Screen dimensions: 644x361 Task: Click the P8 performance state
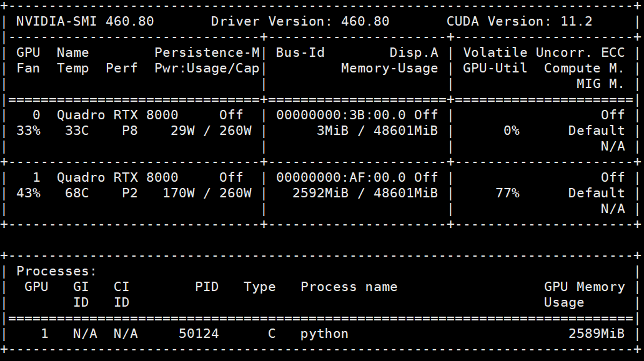[130, 131]
